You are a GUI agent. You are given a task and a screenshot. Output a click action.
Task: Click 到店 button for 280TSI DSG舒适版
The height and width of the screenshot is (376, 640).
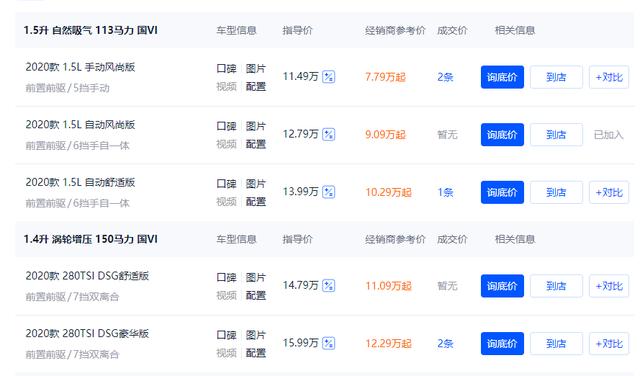(556, 286)
